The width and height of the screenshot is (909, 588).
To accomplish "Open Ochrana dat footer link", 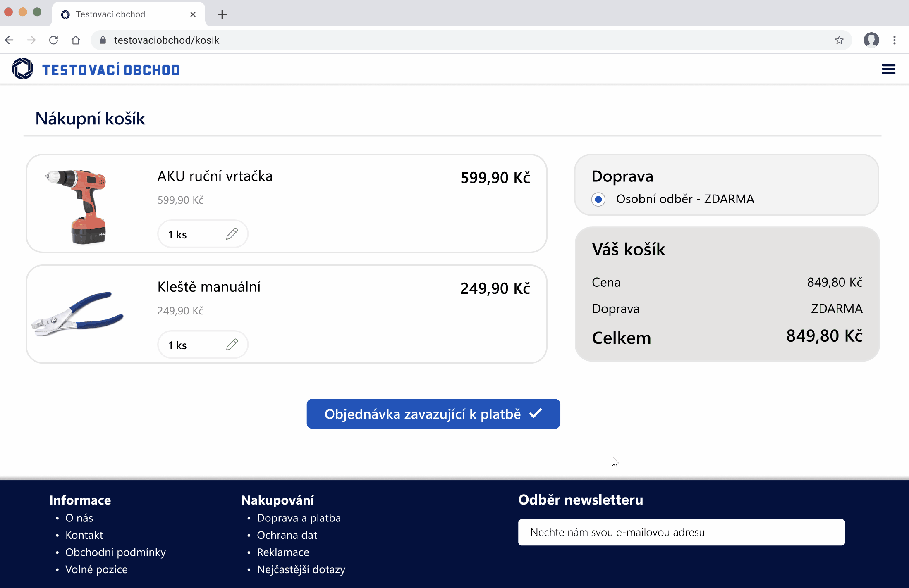I will pyautogui.click(x=287, y=535).
